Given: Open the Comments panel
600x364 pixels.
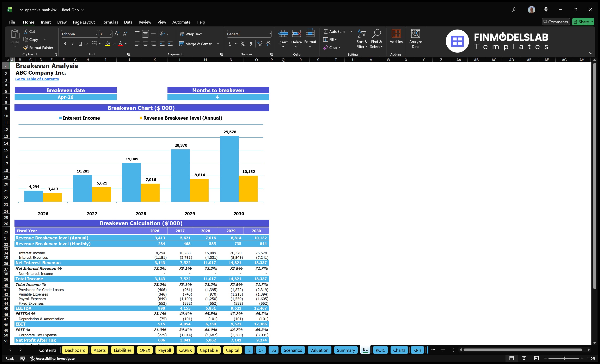Looking at the screenshot, I should [556, 22].
